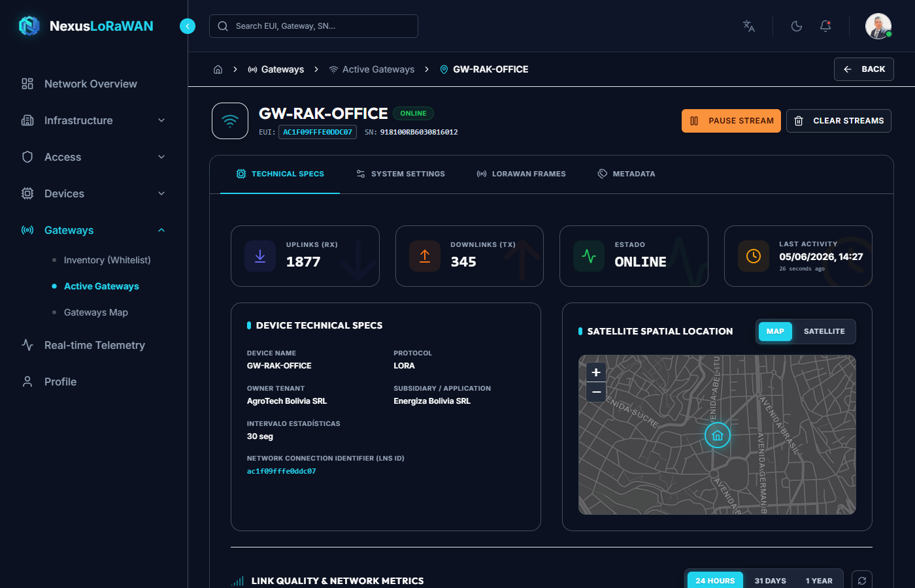
Task: Click the Downlinks (TX) upload arrow icon
Action: coord(425,256)
